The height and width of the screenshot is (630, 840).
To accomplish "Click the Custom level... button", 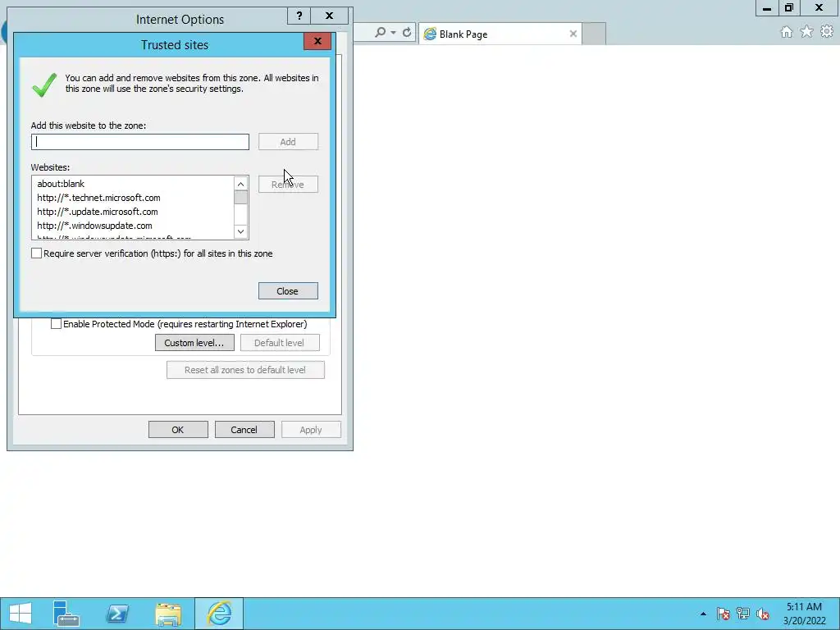I will coord(194,343).
